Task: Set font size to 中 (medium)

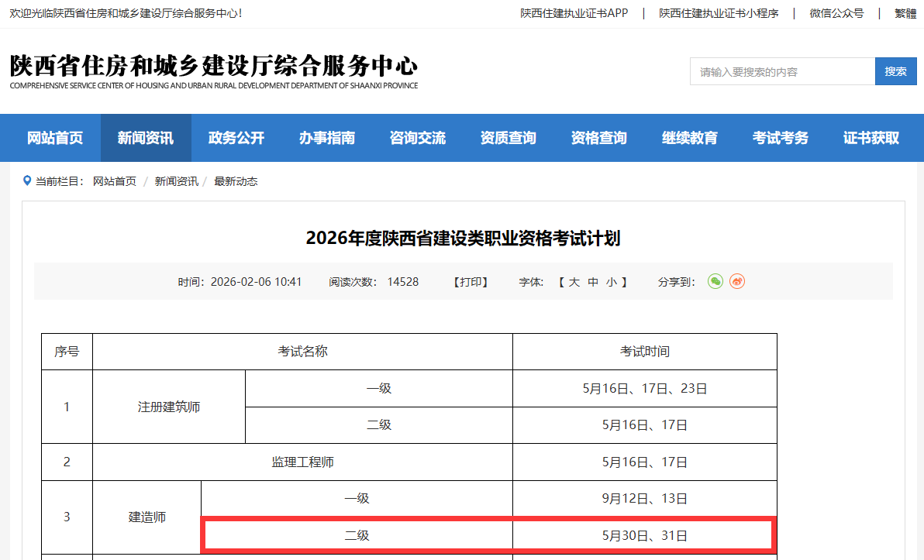Action: (593, 282)
